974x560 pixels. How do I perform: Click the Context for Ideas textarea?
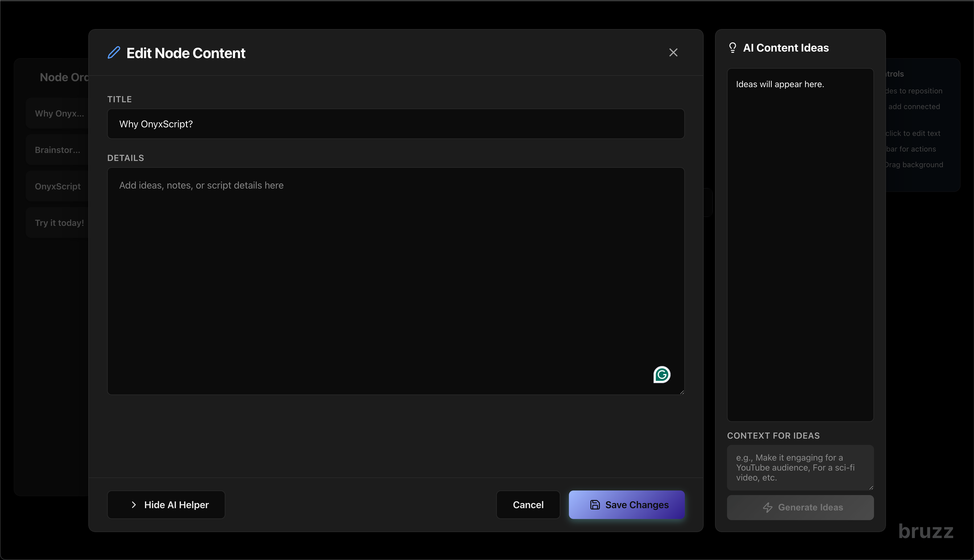[x=800, y=468]
